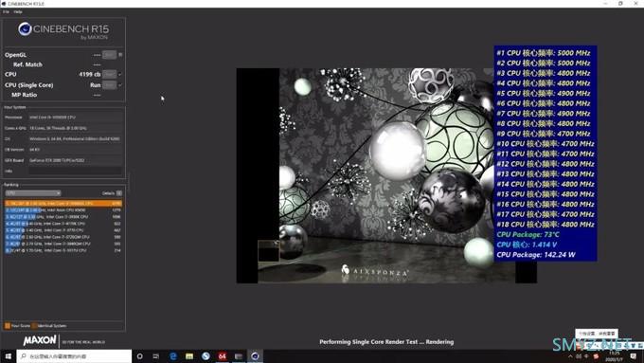644x363 pixels.
Task: Select ranking entry 4 Core i7-4770K
Action: tap(63, 224)
